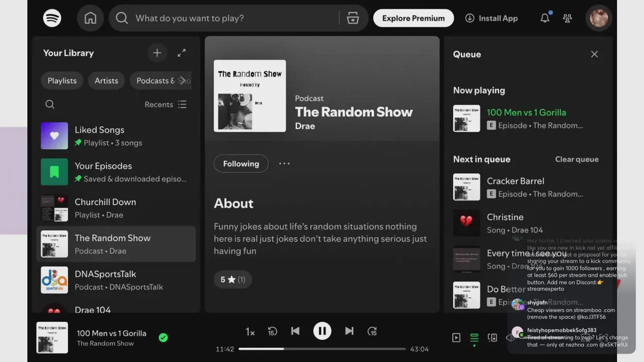Focus the What do you want to play field
644x362 pixels.
tap(236, 18)
